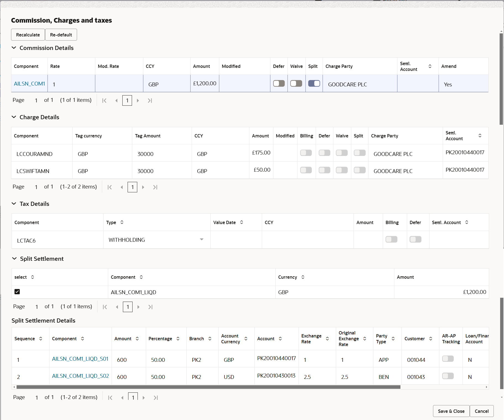
Task: Go to first page in Commission Details pagination
Action: click(104, 100)
